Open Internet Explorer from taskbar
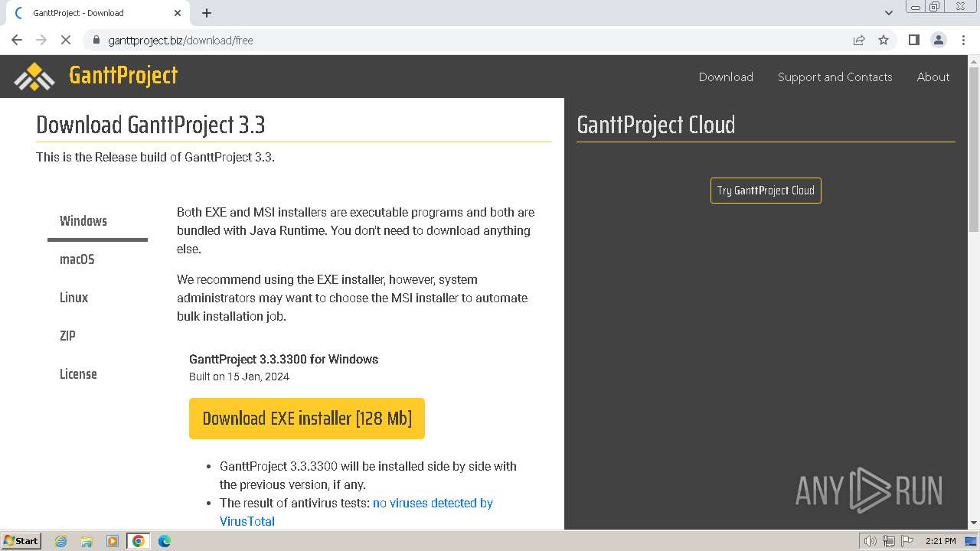Viewport: 980px width, 551px height. tap(60, 541)
